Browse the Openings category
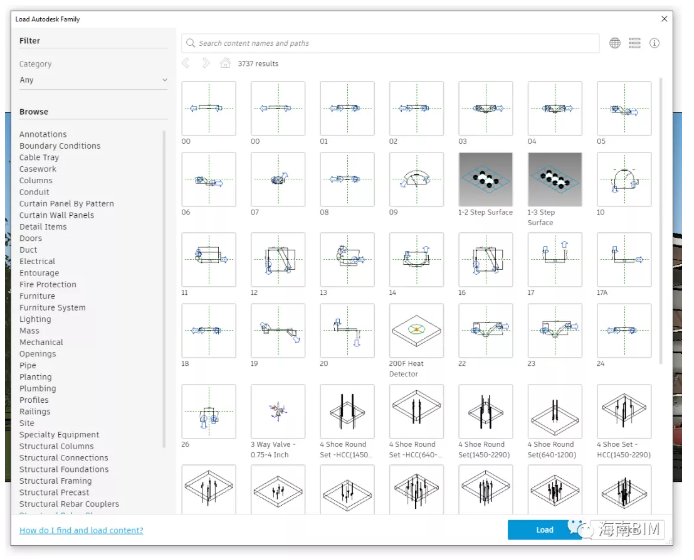The width and height of the screenshot is (694, 560). (x=38, y=354)
